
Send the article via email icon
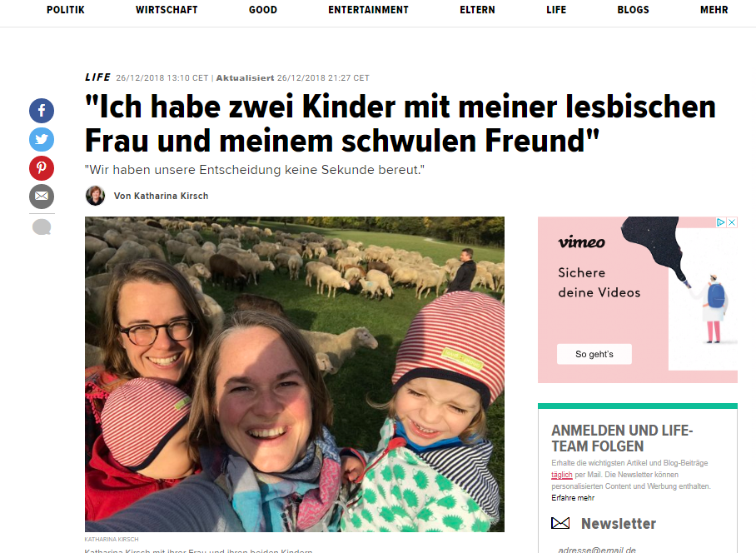pyautogui.click(x=42, y=197)
